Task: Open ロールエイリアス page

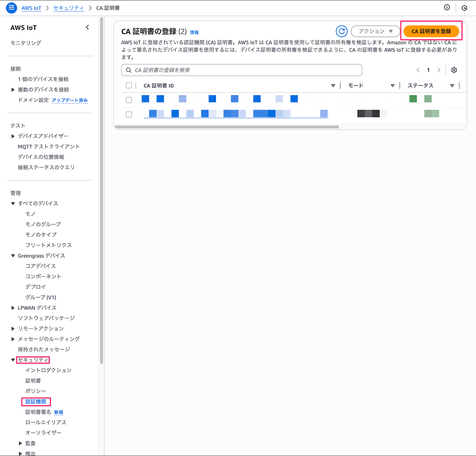Action: pyautogui.click(x=46, y=422)
